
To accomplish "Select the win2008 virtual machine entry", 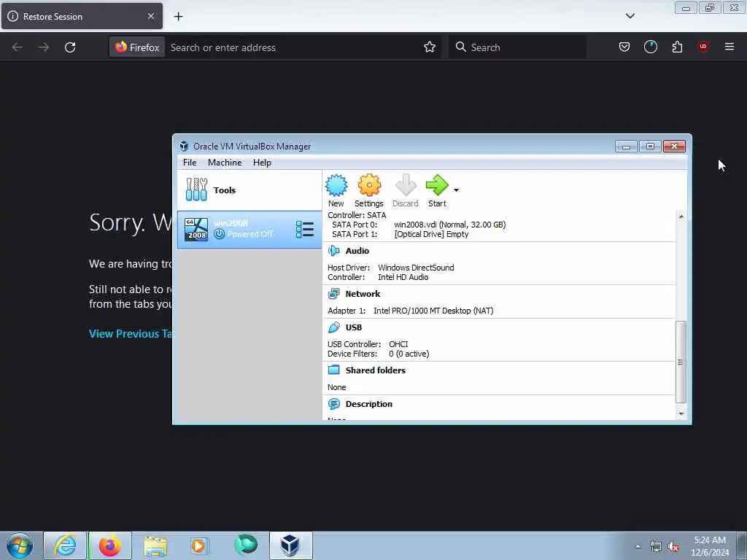I will coord(249,230).
